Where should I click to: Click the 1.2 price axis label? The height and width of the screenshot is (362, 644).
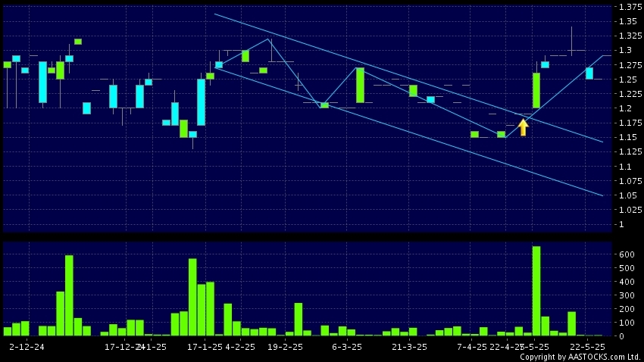tap(626, 108)
